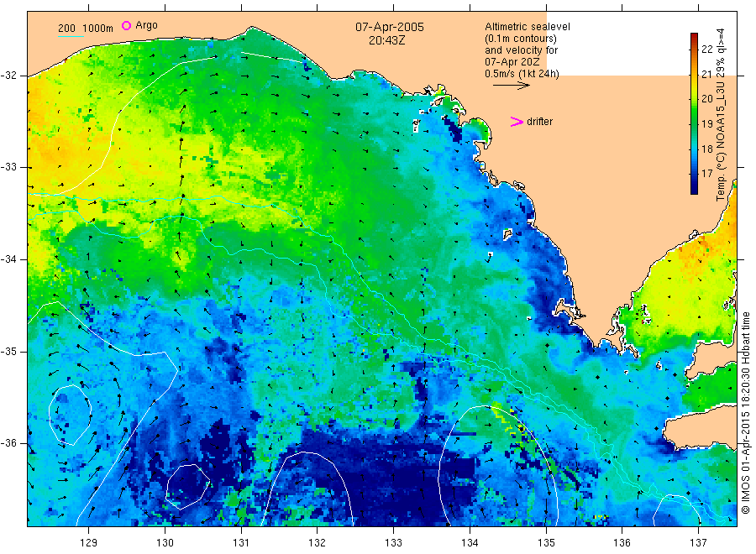The height and width of the screenshot is (554, 756).
Task: Click the latitude label -33
Action: [8, 167]
